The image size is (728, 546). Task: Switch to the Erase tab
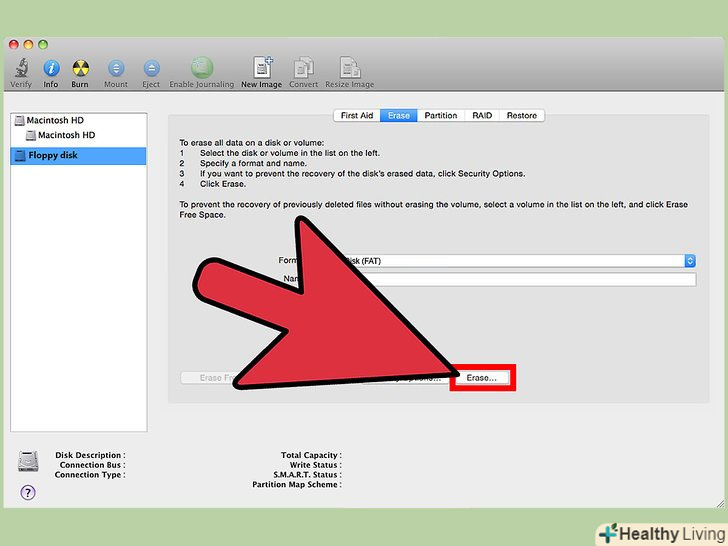coord(399,116)
